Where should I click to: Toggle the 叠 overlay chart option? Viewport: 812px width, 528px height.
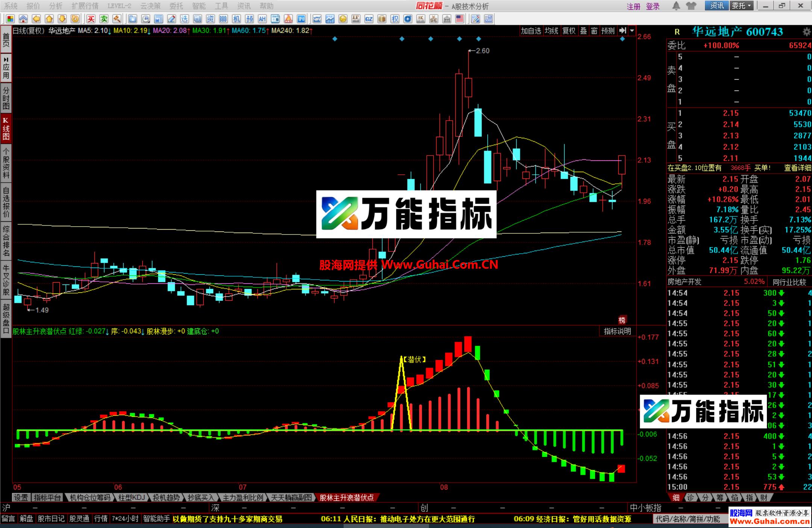tap(583, 31)
